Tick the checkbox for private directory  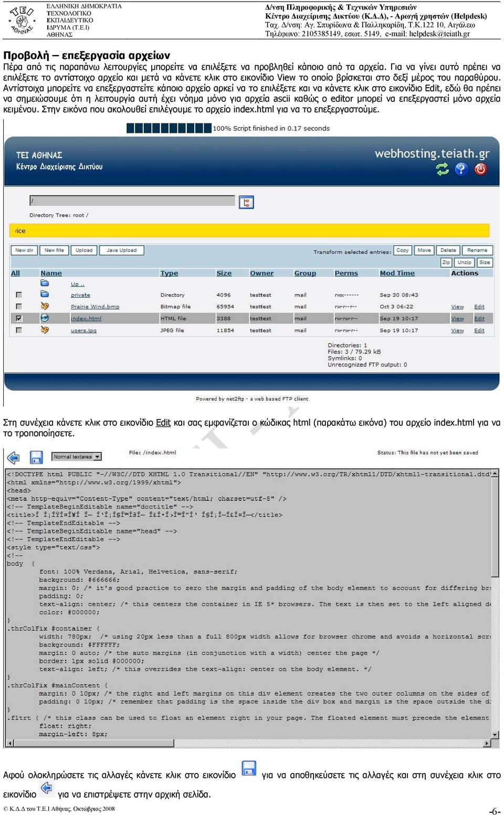point(19,295)
